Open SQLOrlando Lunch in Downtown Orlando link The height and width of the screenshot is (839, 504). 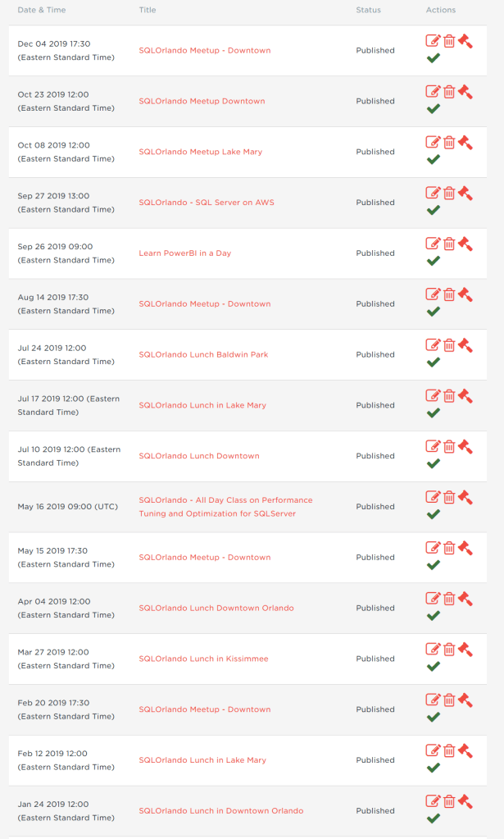[221, 811]
